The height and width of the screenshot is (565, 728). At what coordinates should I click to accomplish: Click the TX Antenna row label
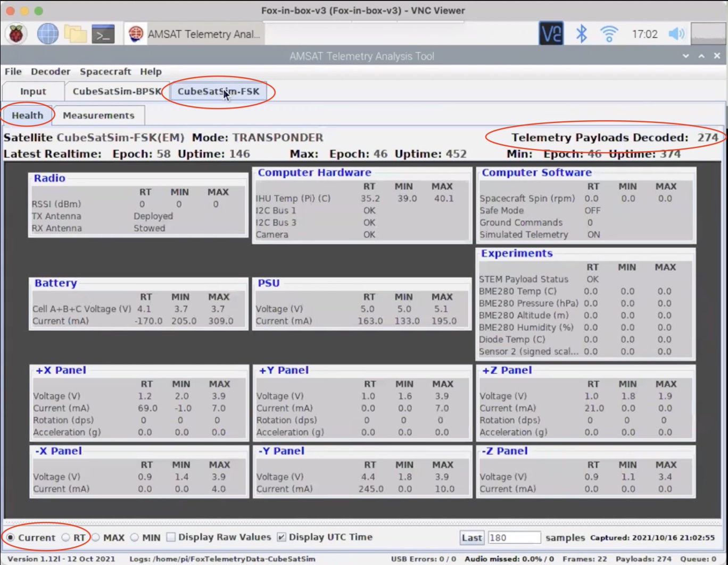point(56,216)
